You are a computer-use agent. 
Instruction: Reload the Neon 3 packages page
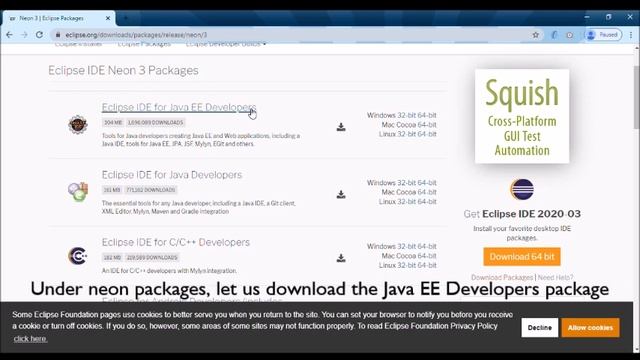39,35
